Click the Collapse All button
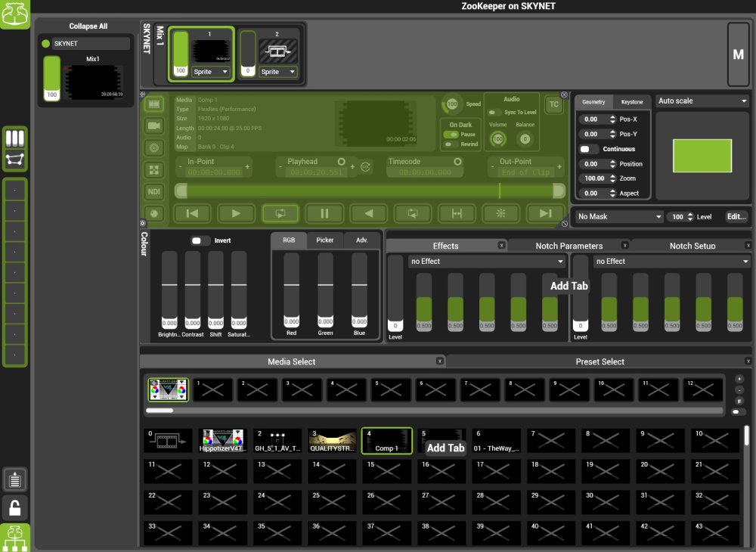756x552 pixels. (88, 26)
